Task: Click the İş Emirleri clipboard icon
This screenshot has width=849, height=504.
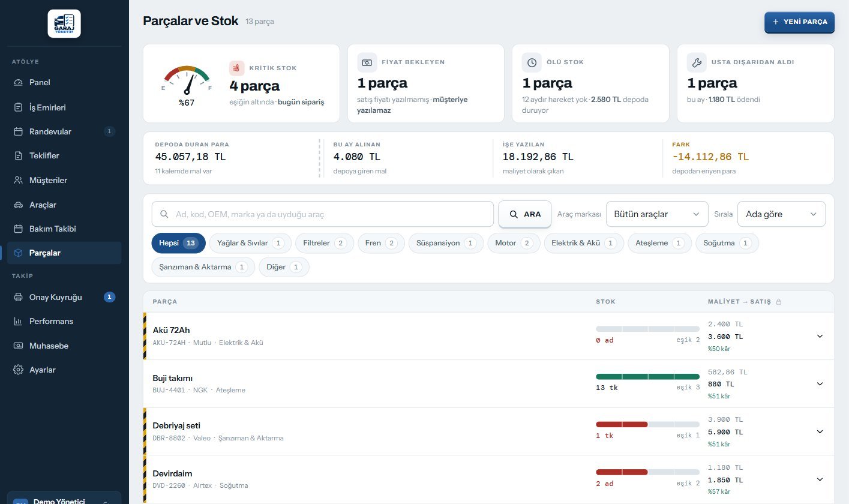Action: 18,107
